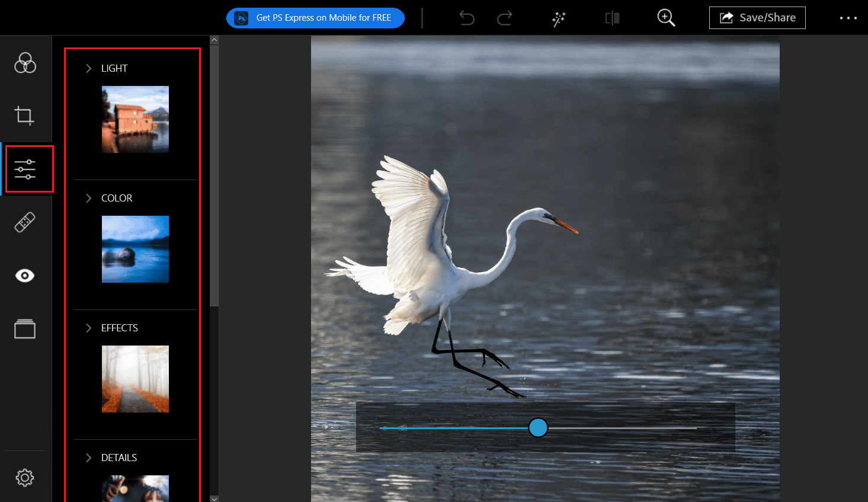Click the LIGHT red house thumbnail

coord(135,119)
